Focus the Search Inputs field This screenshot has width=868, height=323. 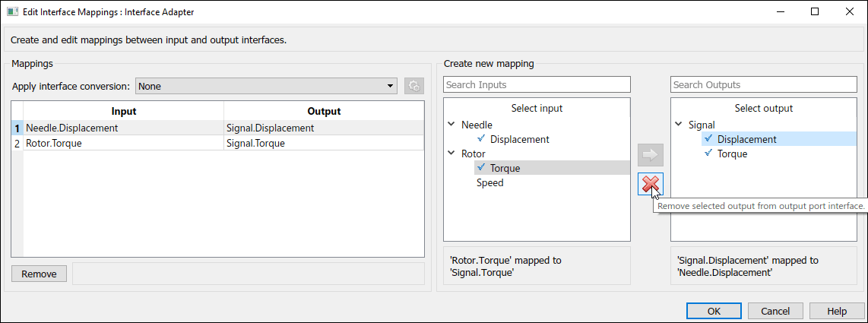[537, 84]
